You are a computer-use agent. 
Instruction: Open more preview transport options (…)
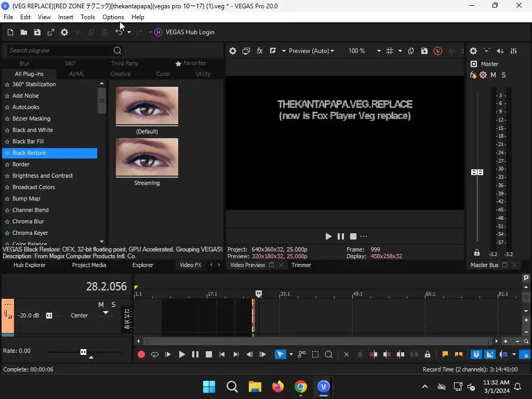364,236
